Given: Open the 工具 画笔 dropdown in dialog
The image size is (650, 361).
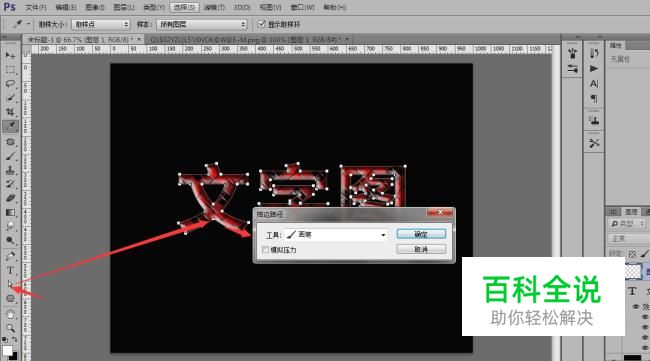Looking at the screenshot, I should (336, 235).
